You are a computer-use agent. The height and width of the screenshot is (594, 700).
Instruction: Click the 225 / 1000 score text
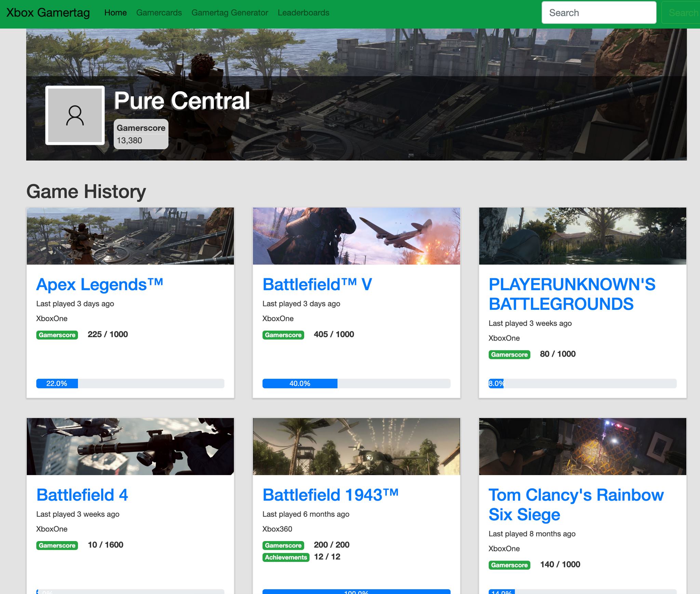(x=108, y=334)
